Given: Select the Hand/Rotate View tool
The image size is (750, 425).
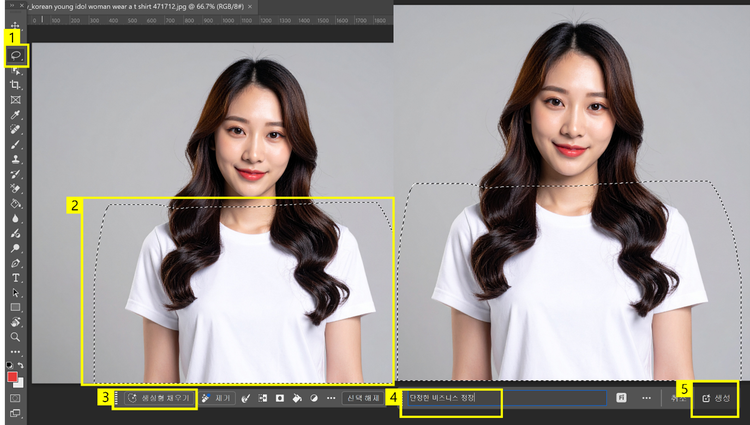Looking at the screenshot, I should pos(15,322).
